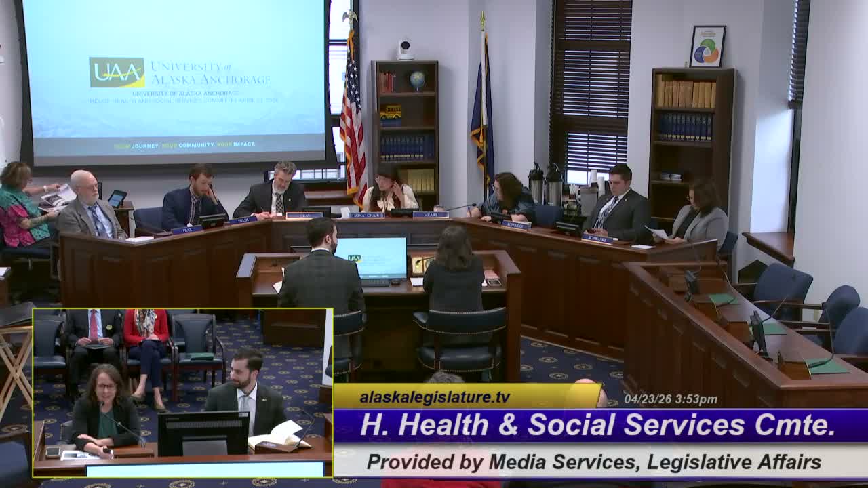
Task: Click the UAA logo on the projected slide
Action: 117,73
